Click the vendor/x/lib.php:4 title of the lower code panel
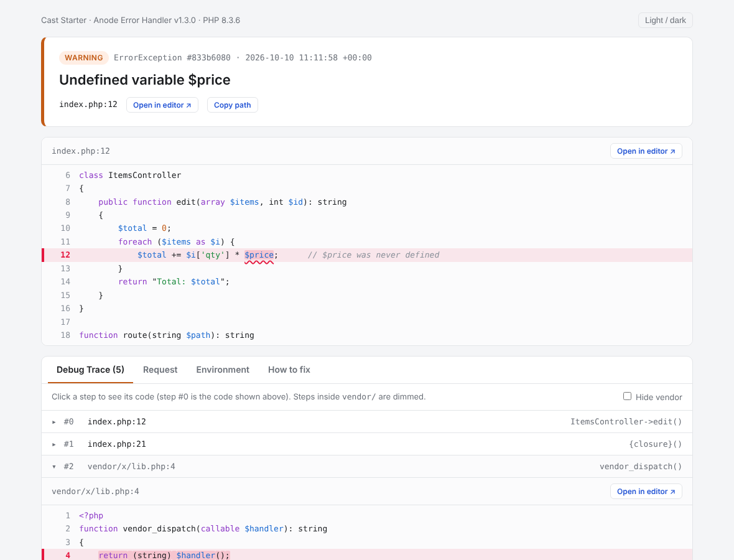This screenshot has width=734, height=560. click(95, 491)
